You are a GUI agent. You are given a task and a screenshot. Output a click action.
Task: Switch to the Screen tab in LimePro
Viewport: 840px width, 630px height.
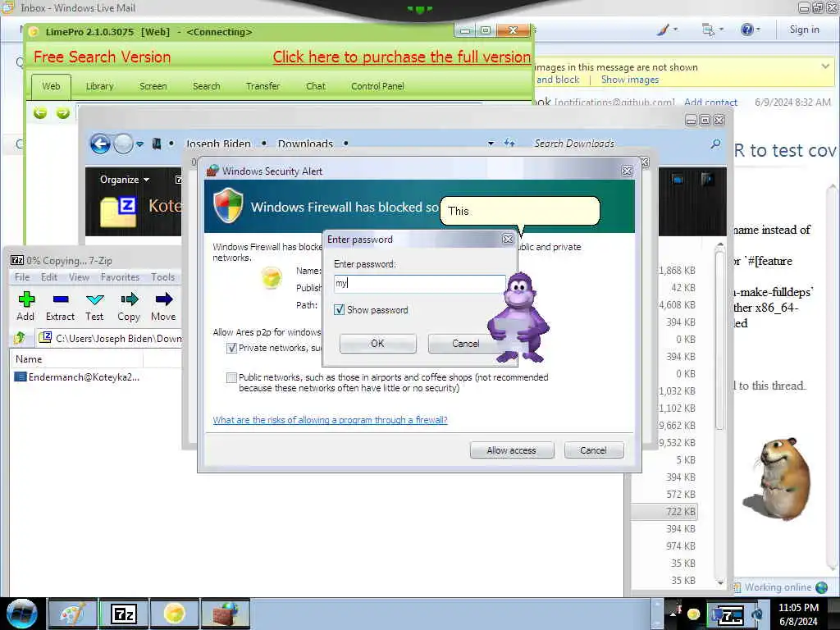(153, 86)
